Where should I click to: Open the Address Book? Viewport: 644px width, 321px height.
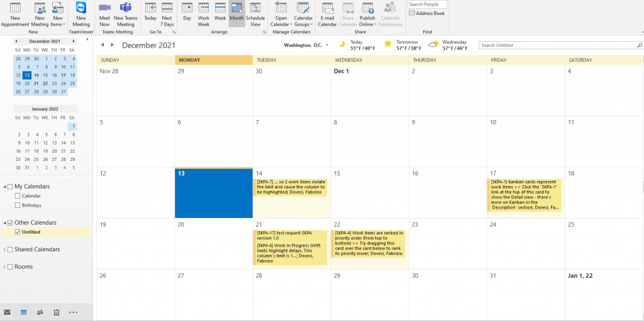426,13
